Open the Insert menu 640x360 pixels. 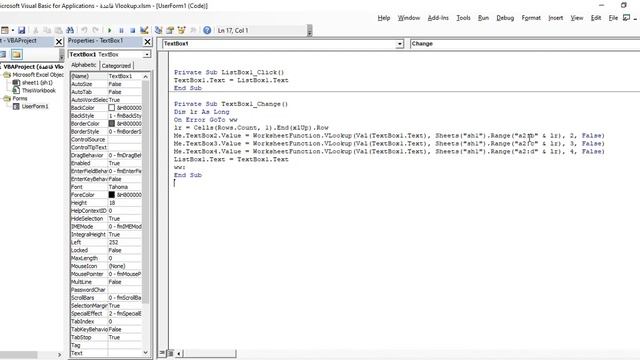556,18
